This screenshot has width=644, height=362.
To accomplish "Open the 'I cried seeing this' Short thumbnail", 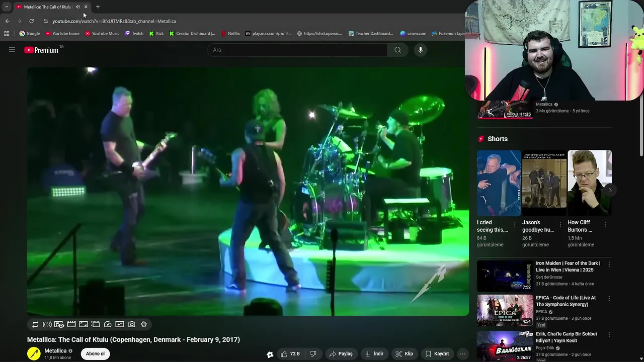I will point(499,183).
